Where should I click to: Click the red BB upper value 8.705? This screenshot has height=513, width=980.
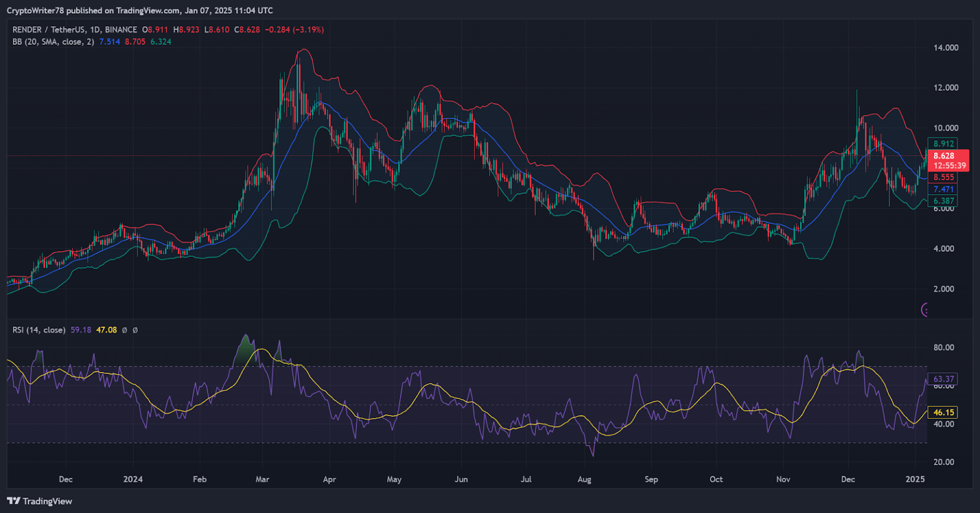135,42
